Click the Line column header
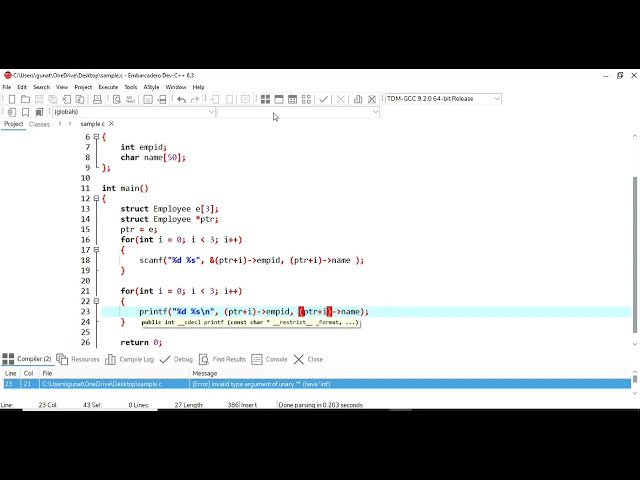Viewport: 640px width, 480px height. pyautogui.click(x=11, y=373)
